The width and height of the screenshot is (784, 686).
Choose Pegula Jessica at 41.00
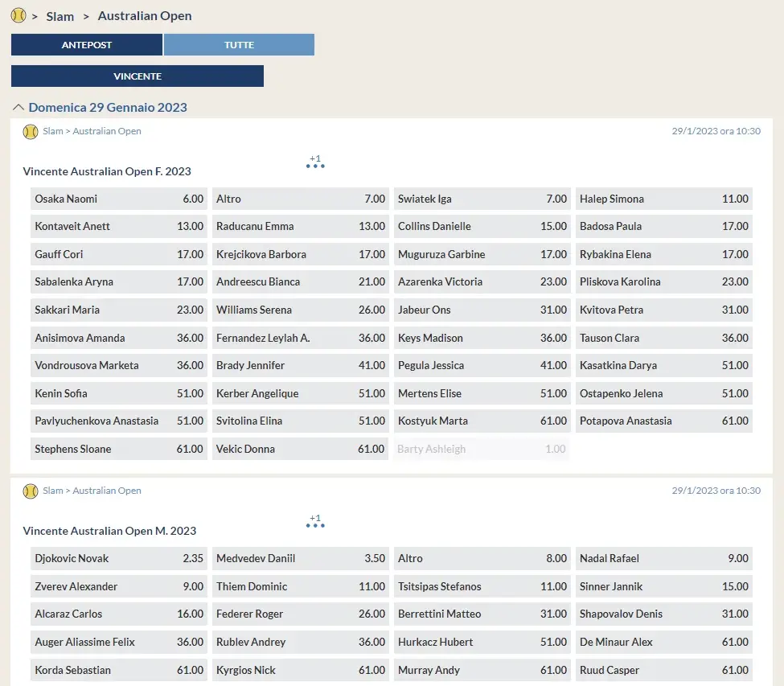tap(482, 365)
